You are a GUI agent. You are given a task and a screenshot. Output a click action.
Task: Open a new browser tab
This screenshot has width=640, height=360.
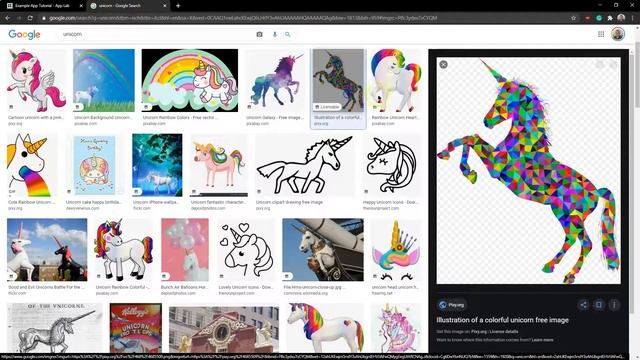(178, 6)
